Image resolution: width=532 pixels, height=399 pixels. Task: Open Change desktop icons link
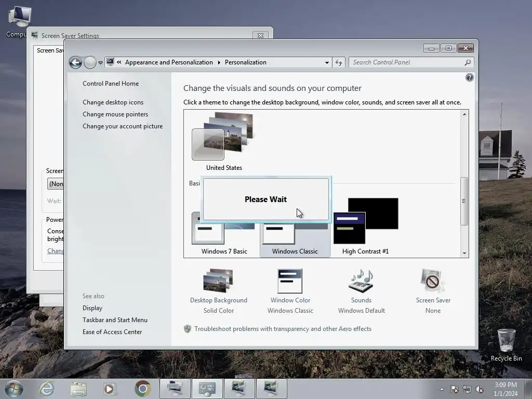113,102
